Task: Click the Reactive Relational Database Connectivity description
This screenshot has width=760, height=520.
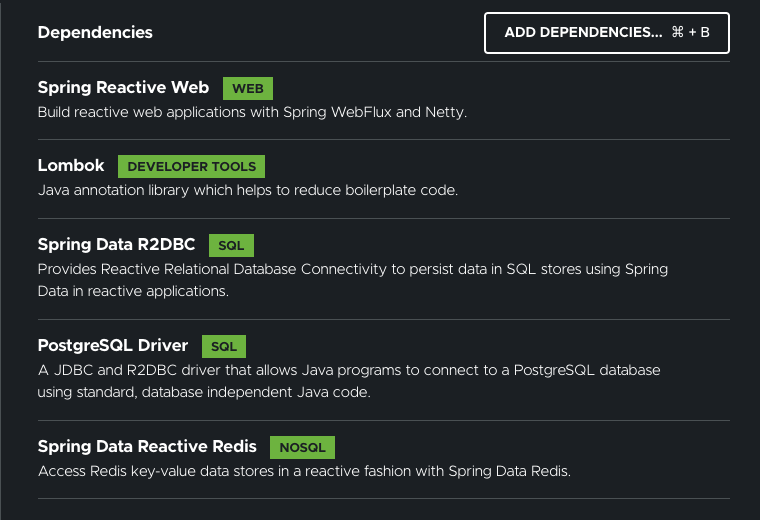Action: (353, 280)
